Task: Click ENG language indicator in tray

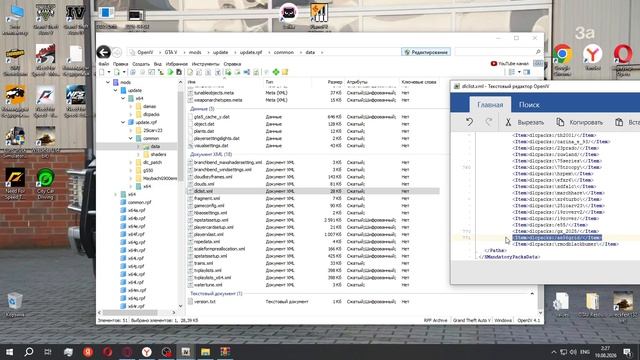Action: 585,352
